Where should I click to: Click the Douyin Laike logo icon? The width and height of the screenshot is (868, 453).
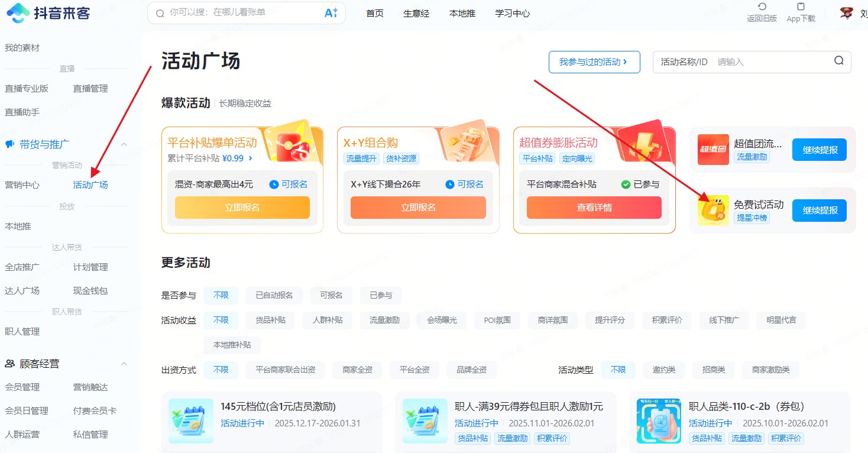click(x=17, y=12)
